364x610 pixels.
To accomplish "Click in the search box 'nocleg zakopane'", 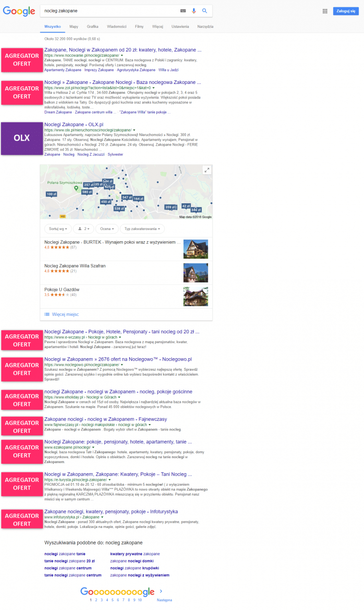I will (109, 10).
